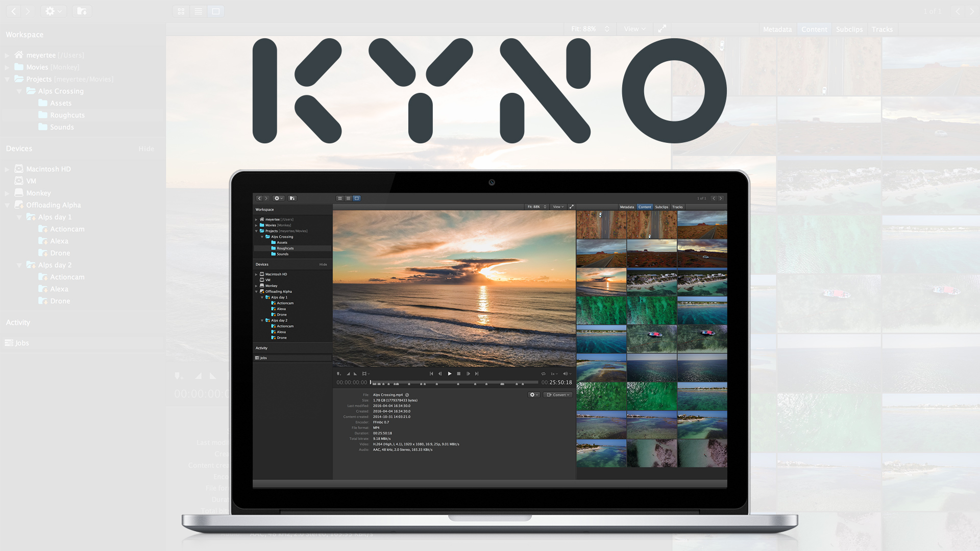Click the play button in transport bar
This screenshot has height=551, width=980.
coord(449,374)
